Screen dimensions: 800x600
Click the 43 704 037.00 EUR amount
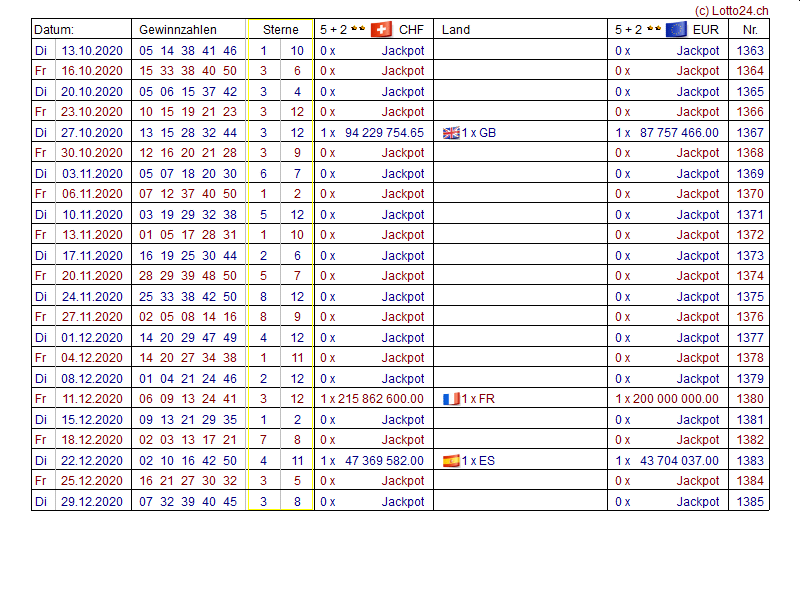679,461
